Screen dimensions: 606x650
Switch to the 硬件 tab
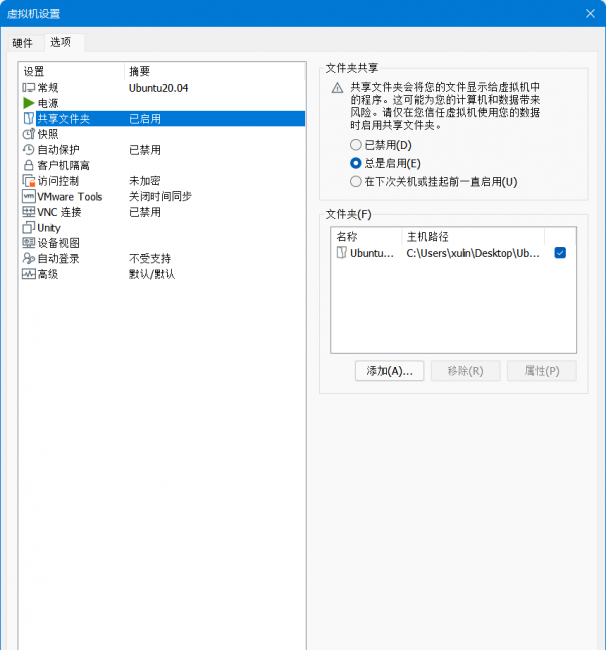tap(22, 43)
